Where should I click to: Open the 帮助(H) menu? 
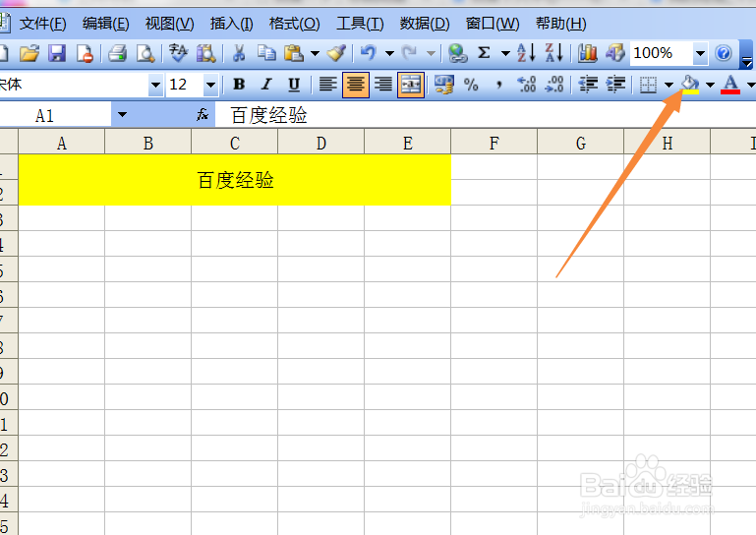point(560,24)
